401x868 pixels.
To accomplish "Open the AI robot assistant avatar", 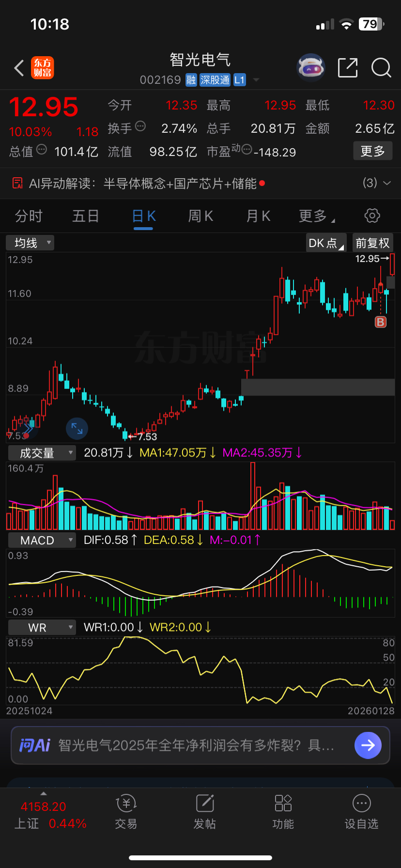I will coord(310,68).
